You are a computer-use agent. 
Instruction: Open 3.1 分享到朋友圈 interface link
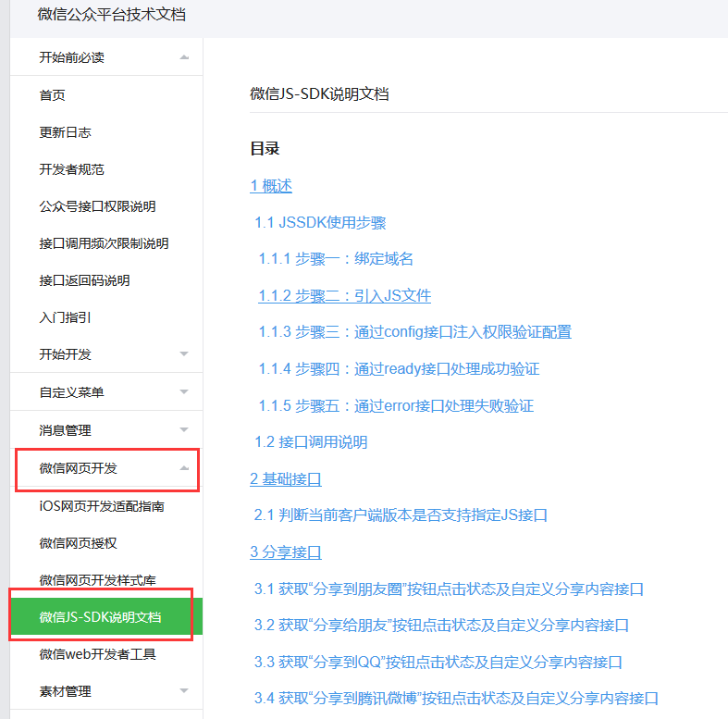click(x=449, y=589)
